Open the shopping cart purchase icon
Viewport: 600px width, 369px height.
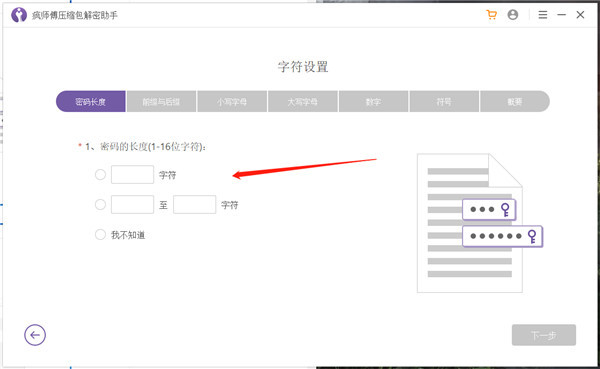(x=491, y=15)
